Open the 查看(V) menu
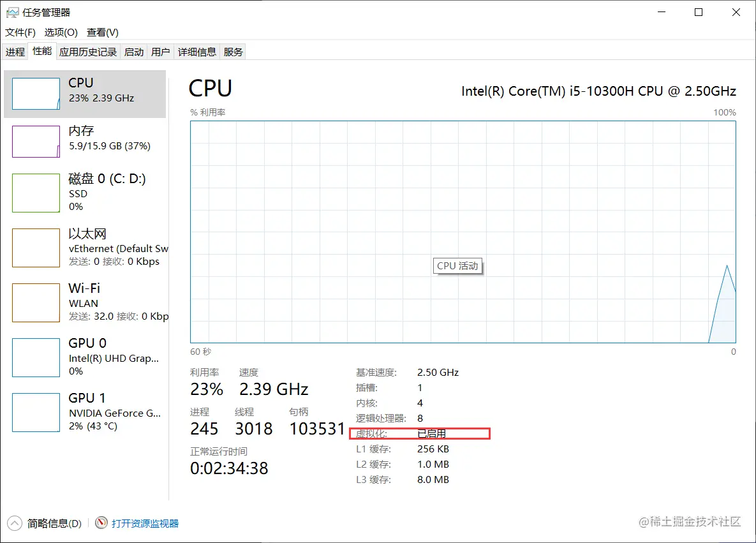Screen dimensions: 756x543 103,33
